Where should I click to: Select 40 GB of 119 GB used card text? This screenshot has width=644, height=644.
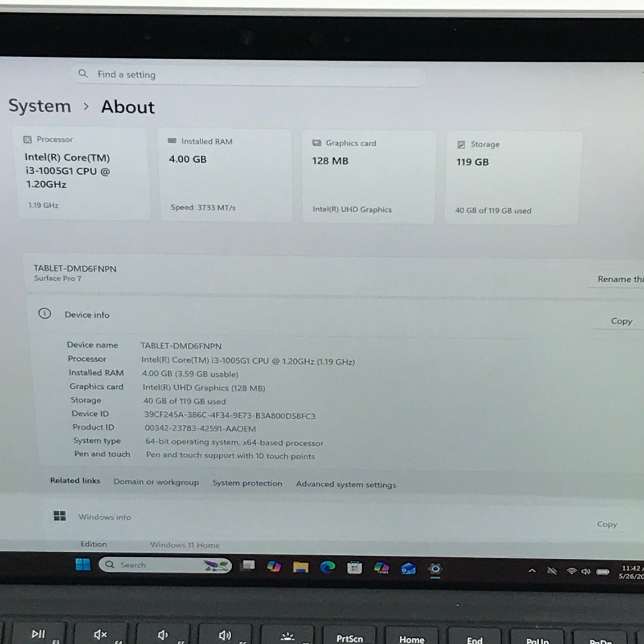click(x=493, y=210)
